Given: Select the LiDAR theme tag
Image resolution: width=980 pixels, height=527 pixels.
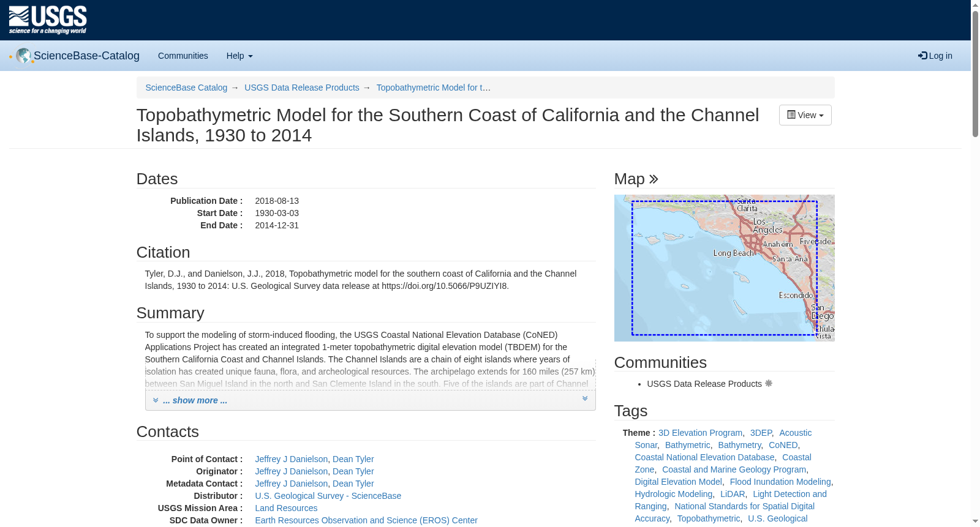Looking at the screenshot, I should [733, 494].
